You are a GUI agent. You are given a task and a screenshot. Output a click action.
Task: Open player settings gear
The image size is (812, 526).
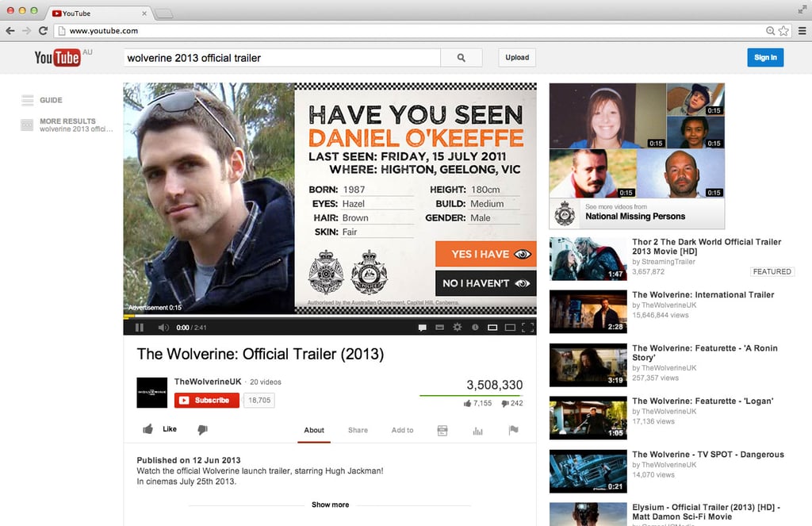458,327
